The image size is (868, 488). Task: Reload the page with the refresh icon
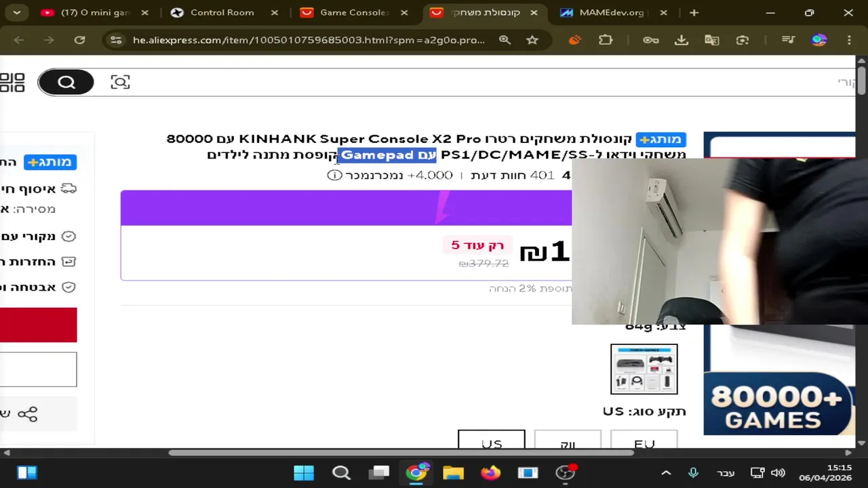[x=79, y=40]
